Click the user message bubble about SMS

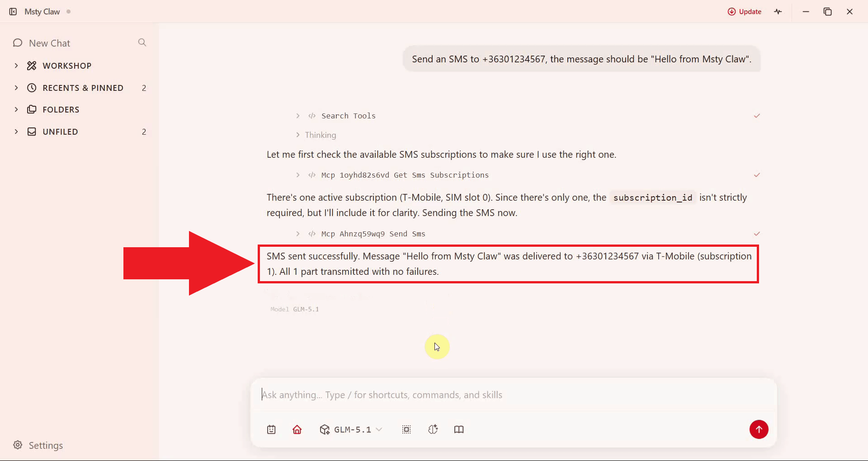(581, 59)
